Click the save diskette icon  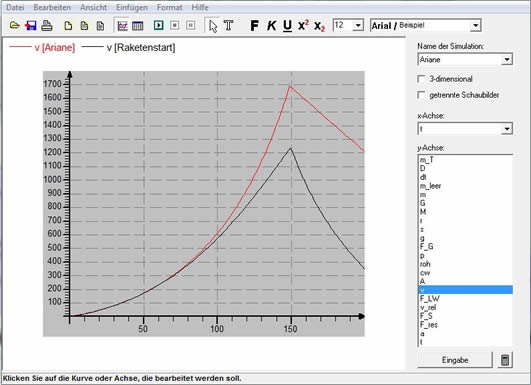point(31,25)
